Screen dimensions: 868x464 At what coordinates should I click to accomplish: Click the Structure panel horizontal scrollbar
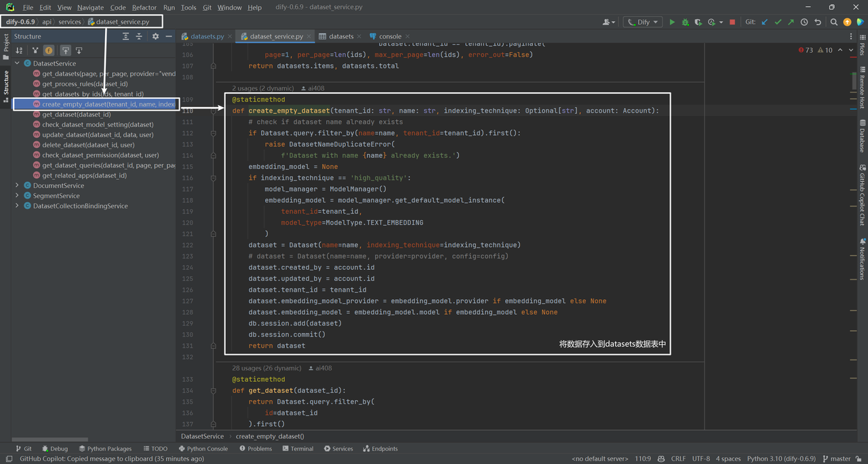coord(51,439)
